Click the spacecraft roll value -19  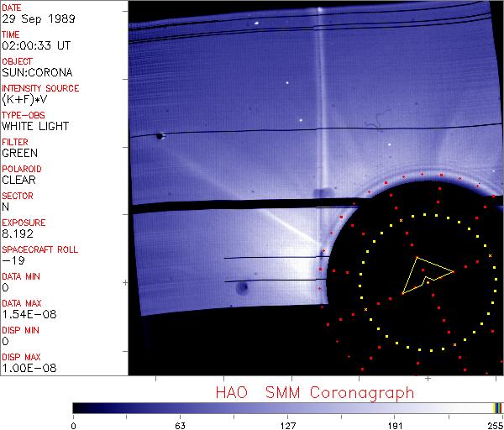tap(12, 260)
